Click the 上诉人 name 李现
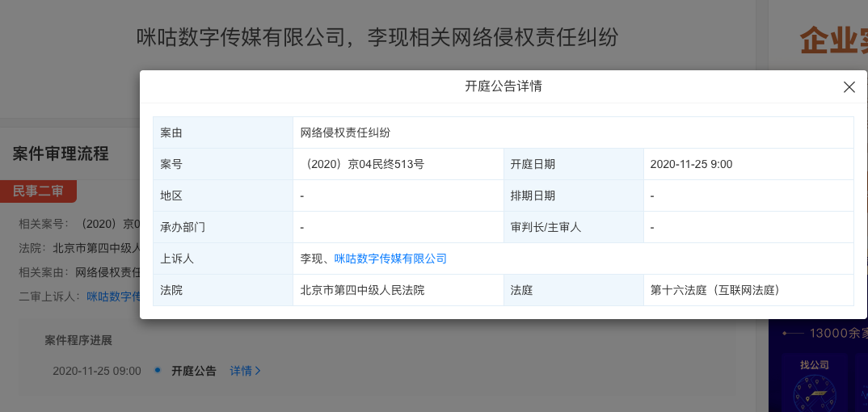Image resolution: width=868 pixels, height=412 pixels. point(312,259)
